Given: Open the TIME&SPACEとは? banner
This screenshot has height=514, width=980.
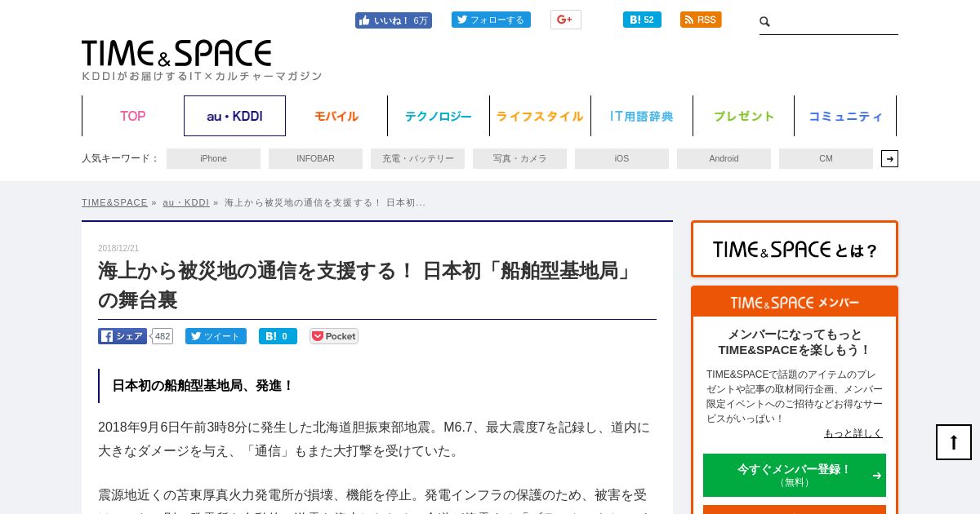Looking at the screenshot, I should click(795, 249).
